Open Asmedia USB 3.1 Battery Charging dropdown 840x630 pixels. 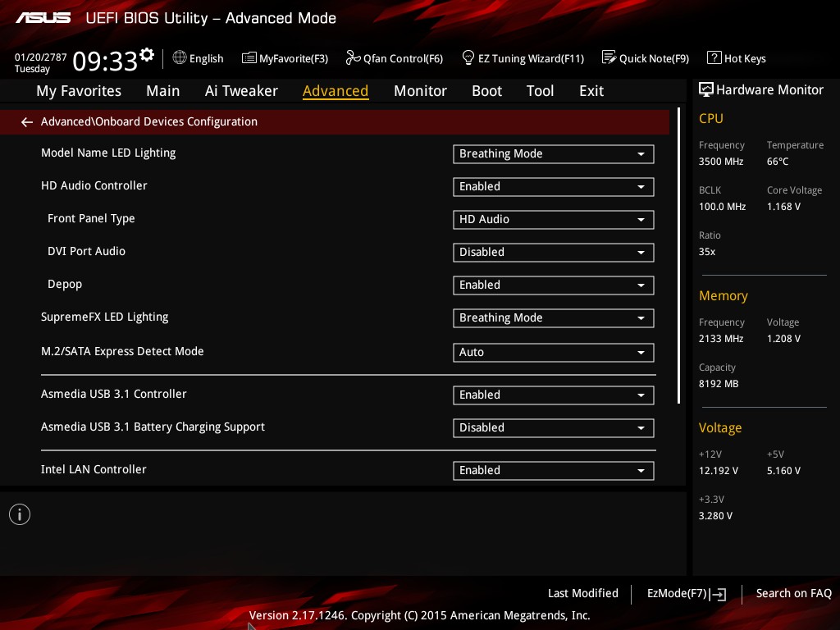click(x=553, y=427)
